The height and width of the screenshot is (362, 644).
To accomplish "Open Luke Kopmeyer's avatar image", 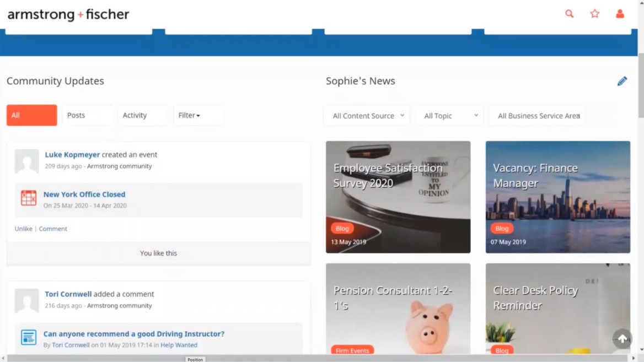I will pos(26,162).
